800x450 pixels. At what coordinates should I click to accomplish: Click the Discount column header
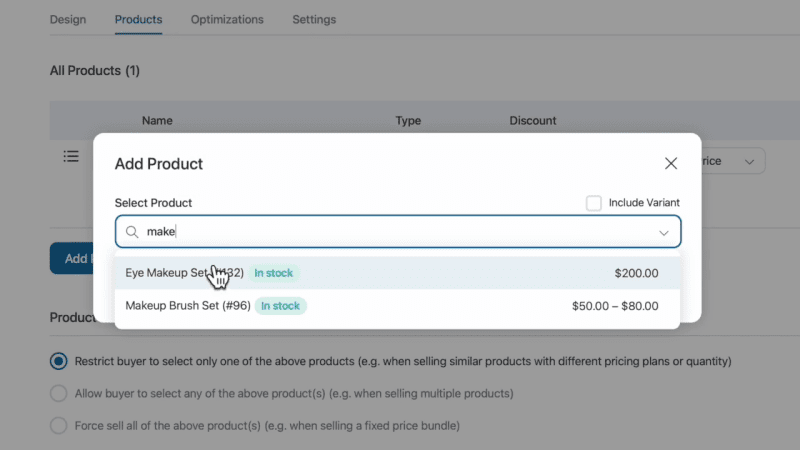533,120
